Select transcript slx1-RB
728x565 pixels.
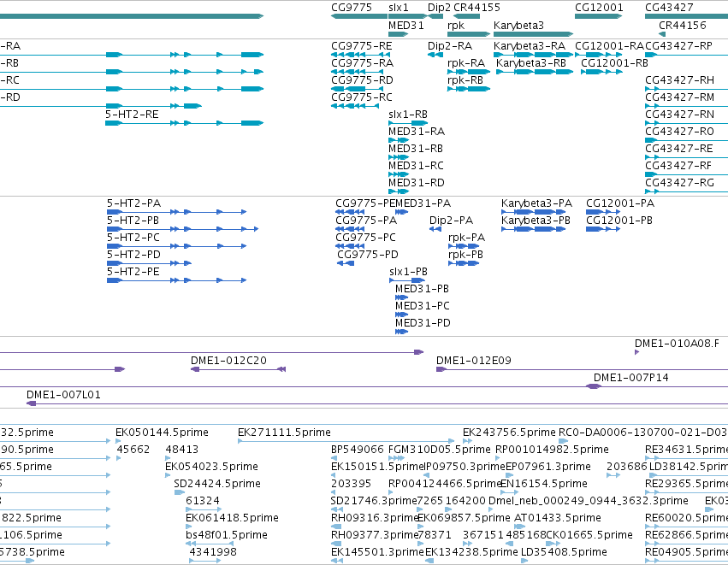click(x=408, y=123)
